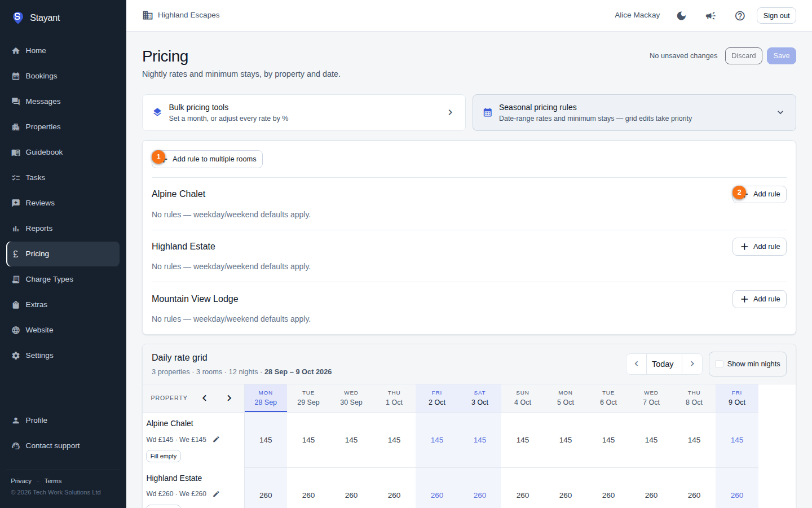Click the Save button
Screen dimensions: 812x508
pos(781,56)
